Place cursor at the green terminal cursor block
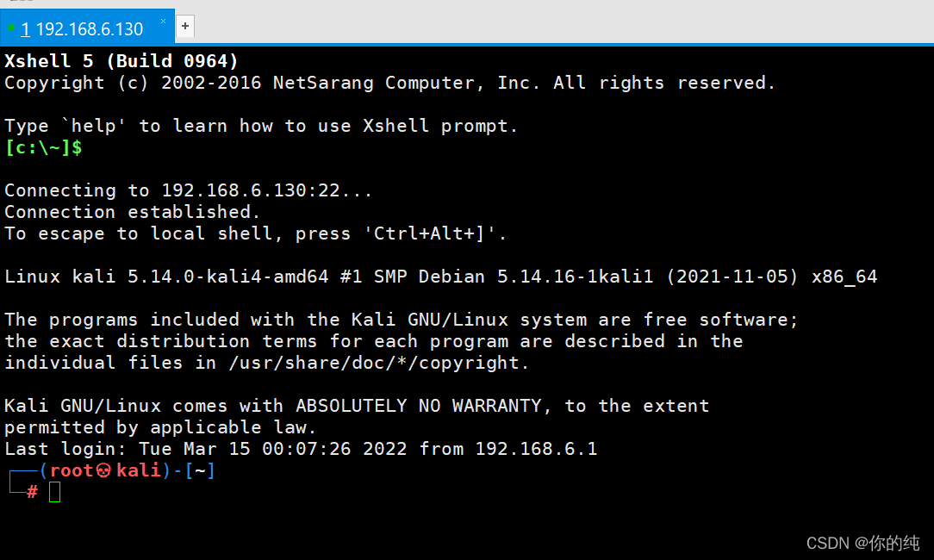The width and height of the screenshot is (934, 560). (x=55, y=492)
